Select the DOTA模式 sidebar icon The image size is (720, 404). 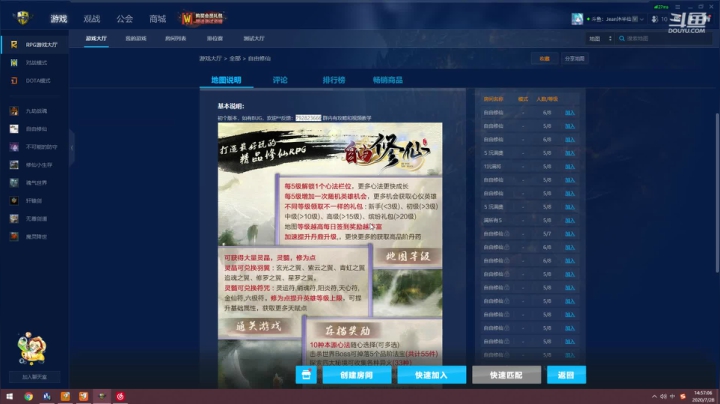14,80
